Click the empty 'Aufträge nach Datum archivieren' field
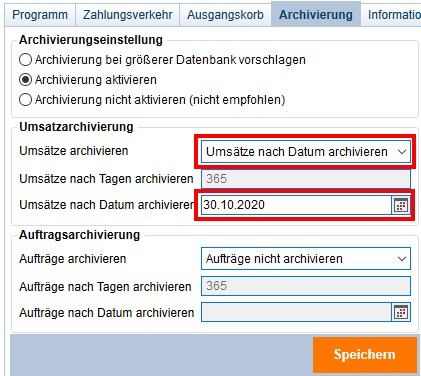 (296, 312)
